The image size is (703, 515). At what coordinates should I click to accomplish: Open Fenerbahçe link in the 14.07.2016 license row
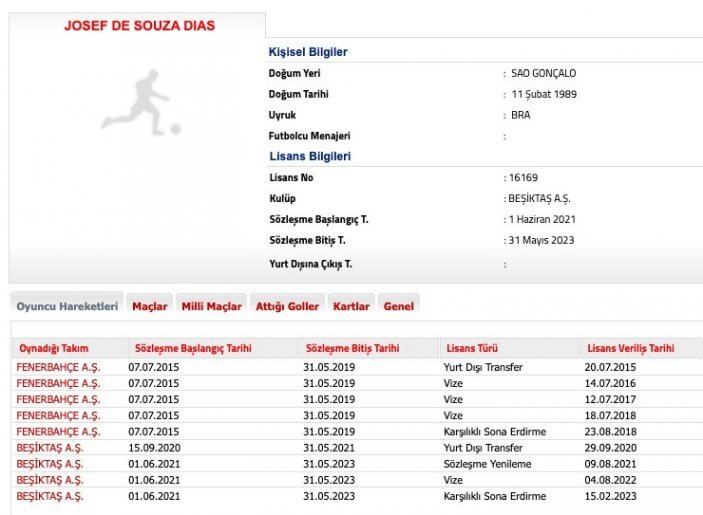point(58,383)
